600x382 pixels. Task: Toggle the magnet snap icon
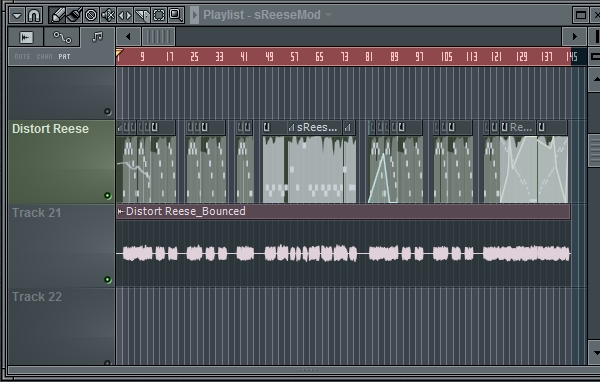click(x=34, y=15)
